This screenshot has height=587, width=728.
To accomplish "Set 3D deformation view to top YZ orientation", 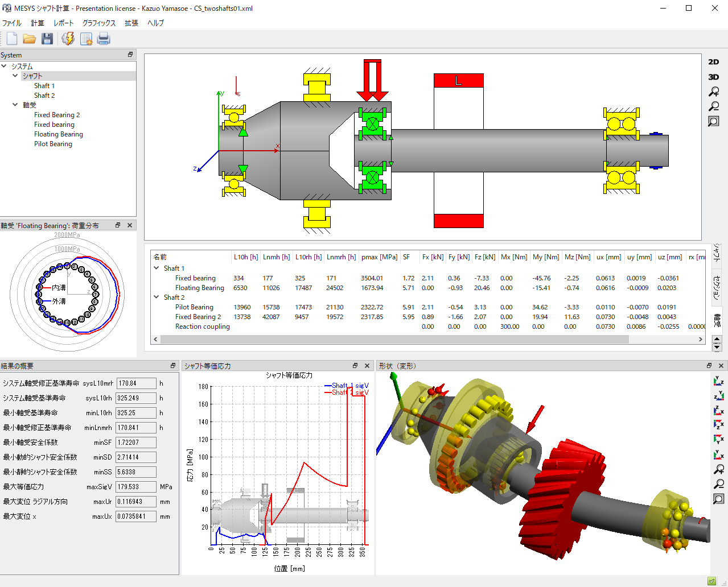I will click(718, 381).
